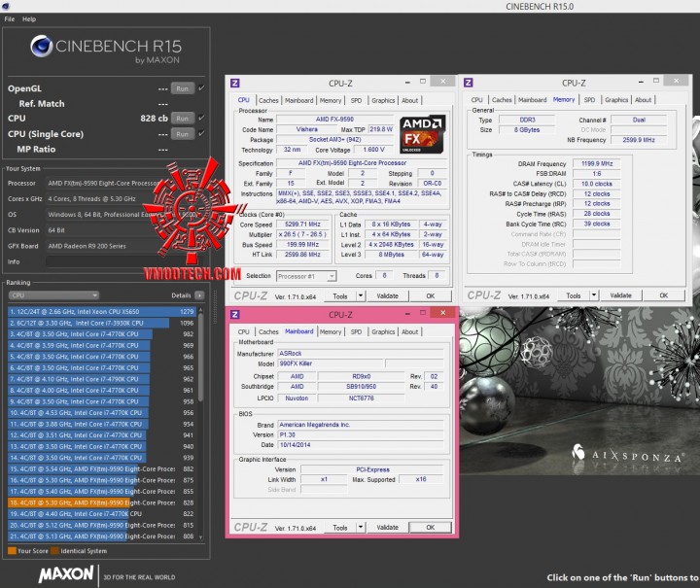700x588 pixels.
Task: Toggle the CPU Single Core checkbox
Action: (201, 133)
